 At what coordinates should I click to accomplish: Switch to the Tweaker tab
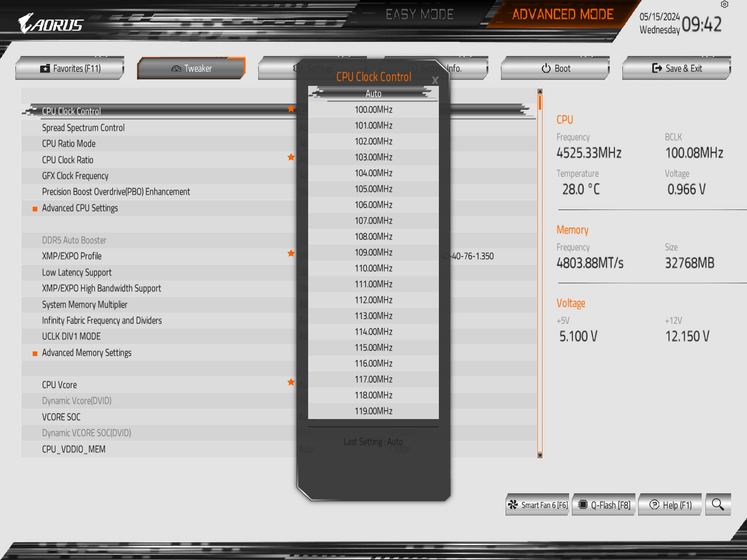[191, 68]
